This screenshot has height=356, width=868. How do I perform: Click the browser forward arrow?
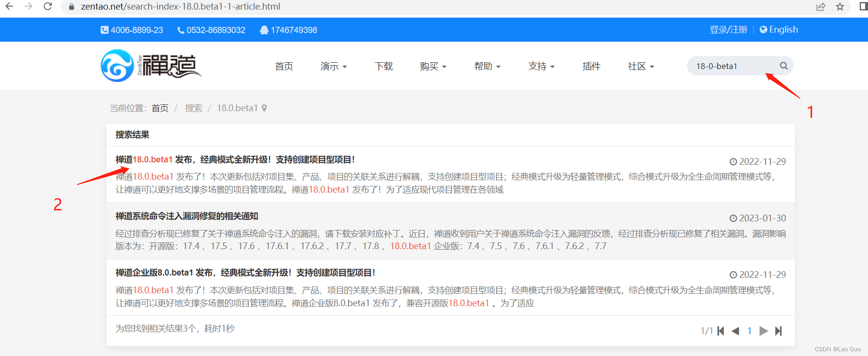click(28, 6)
